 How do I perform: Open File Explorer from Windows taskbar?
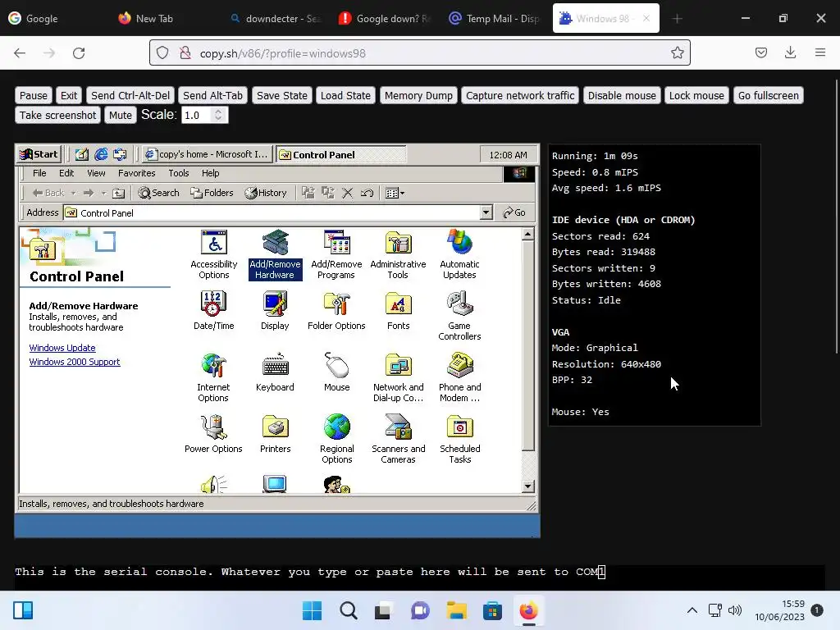click(x=456, y=610)
